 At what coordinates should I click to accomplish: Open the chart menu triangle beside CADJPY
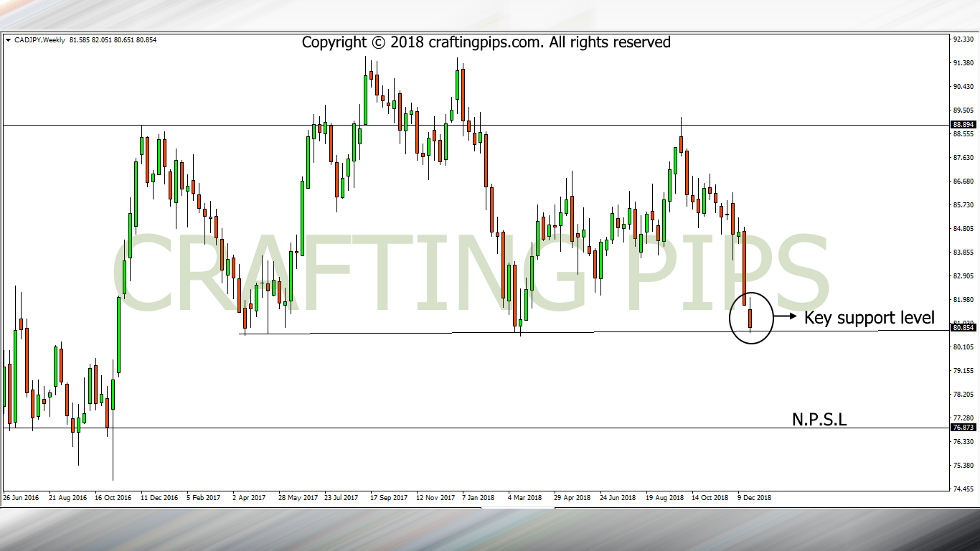[x=8, y=40]
